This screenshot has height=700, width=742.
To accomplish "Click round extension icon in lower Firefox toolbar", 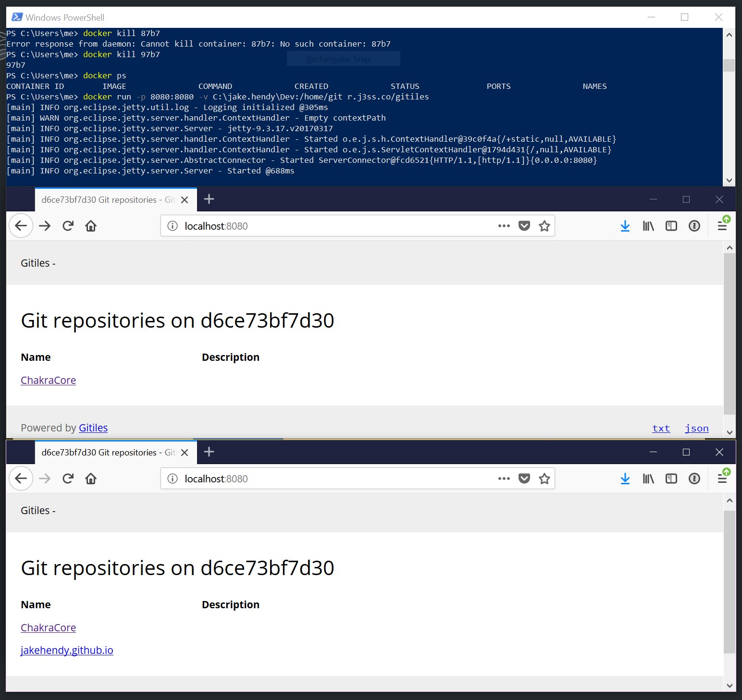I will pyautogui.click(x=694, y=479).
